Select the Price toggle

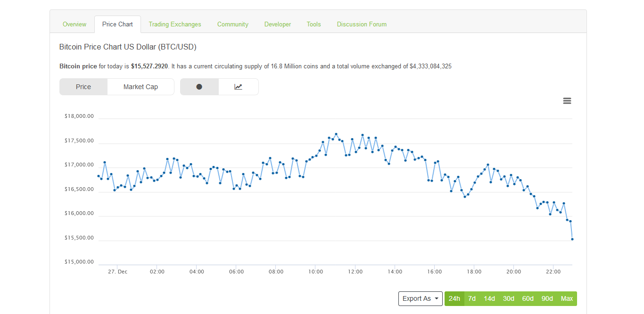tap(83, 87)
